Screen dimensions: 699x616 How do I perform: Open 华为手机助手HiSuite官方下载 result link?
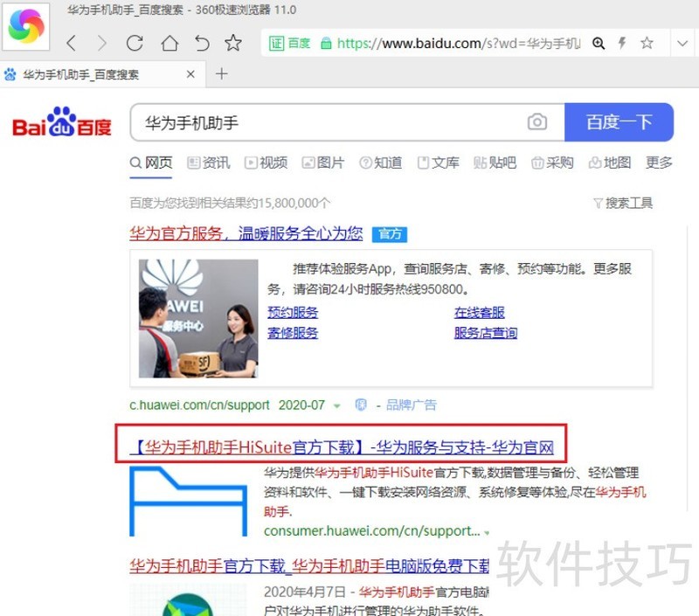342,447
